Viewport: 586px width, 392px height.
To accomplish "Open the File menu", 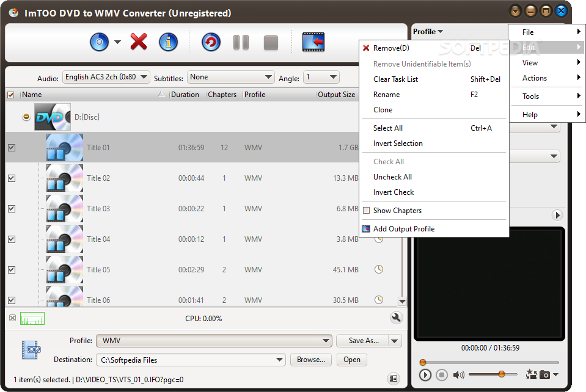I will (x=547, y=32).
